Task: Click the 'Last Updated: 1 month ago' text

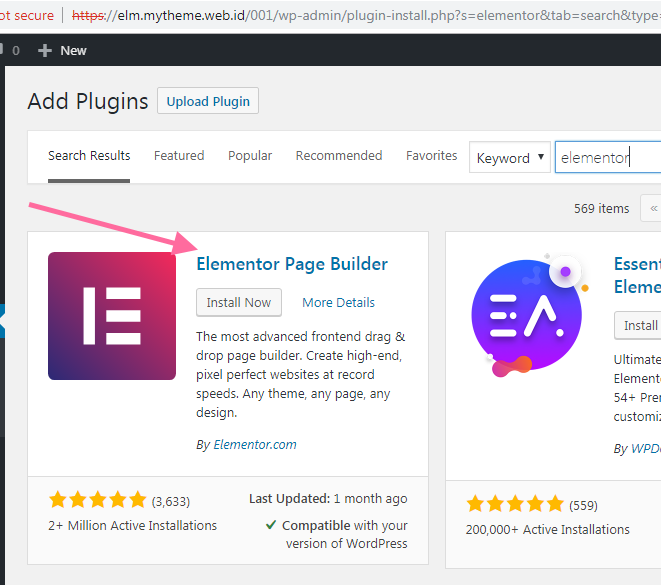Action: click(x=328, y=499)
